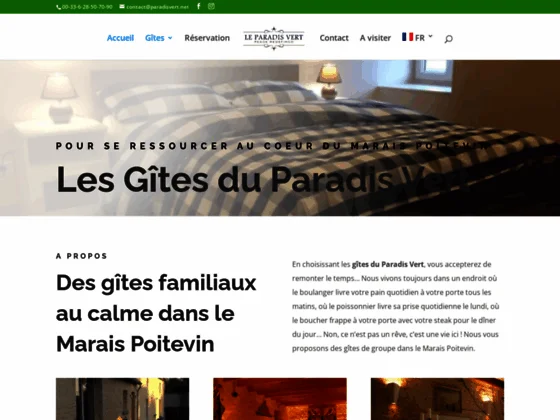Open the Contact page
Screen dimensions: 560x420
(x=334, y=38)
